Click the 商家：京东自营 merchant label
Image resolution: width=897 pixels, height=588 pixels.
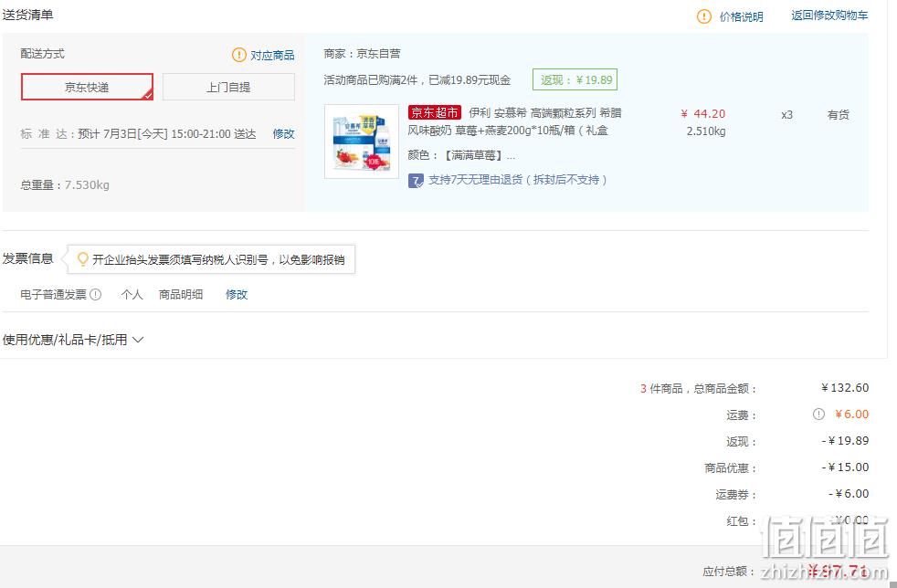click(362, 54)
